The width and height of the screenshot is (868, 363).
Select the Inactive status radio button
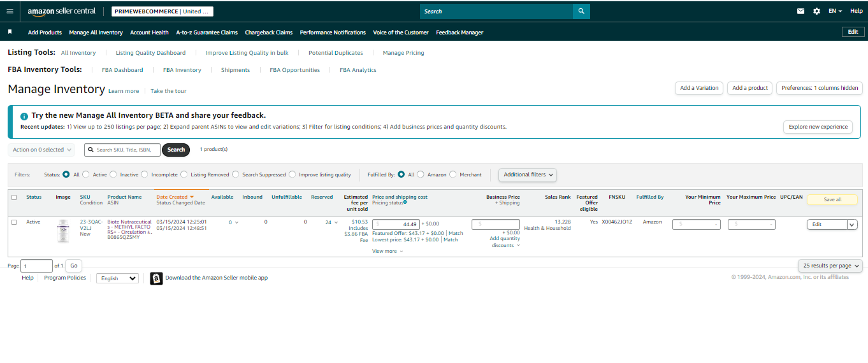tap(113, 174)
